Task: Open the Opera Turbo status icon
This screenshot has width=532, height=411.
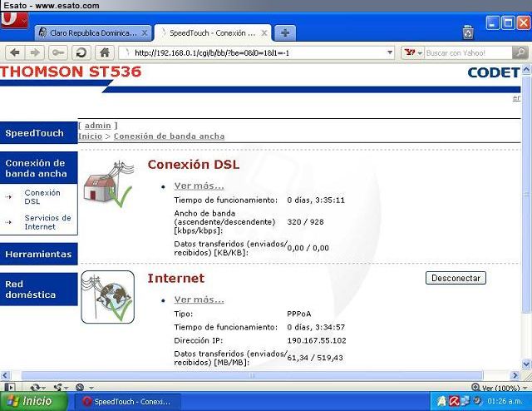Action: click(x=80, y=387)
